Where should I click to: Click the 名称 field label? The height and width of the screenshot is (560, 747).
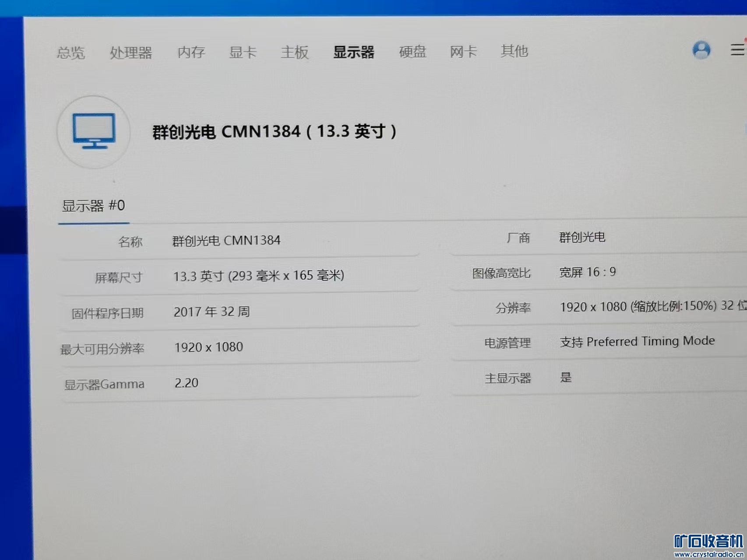130,242
